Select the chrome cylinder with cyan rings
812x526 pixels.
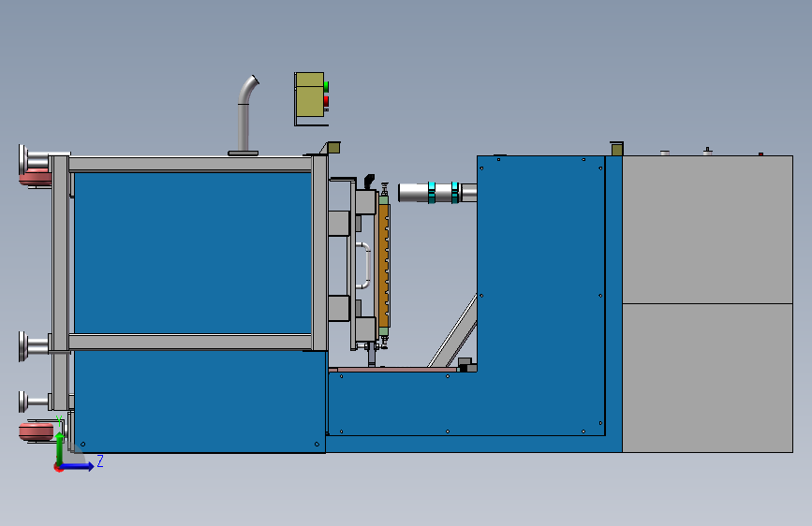click(x=437, y=193)
